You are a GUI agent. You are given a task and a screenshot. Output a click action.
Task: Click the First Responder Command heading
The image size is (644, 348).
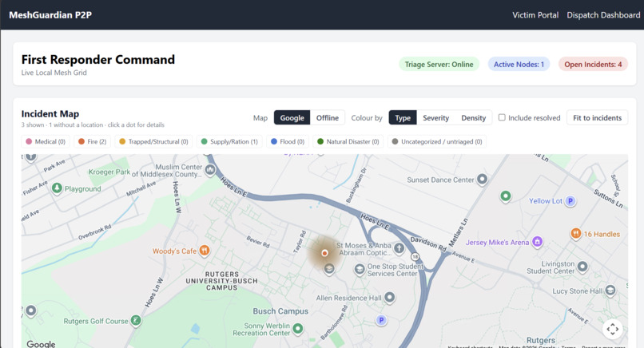coord(98,60)
